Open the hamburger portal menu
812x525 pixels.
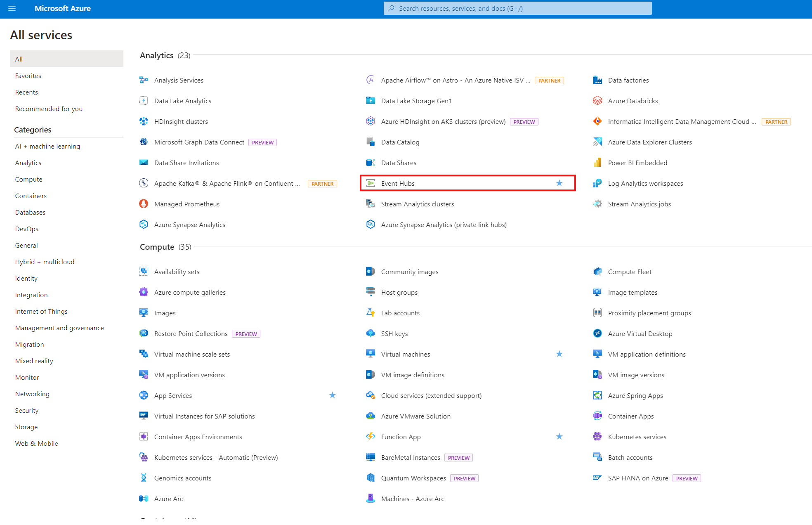12,8
